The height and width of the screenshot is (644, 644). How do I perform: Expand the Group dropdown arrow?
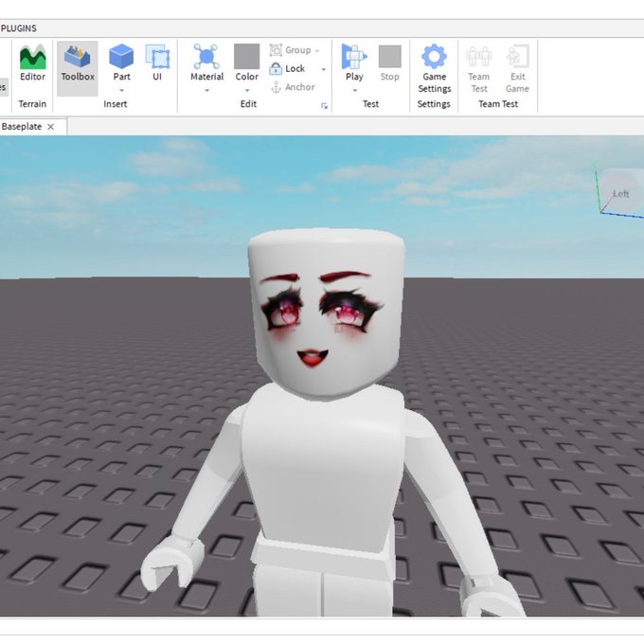[317, 50]
